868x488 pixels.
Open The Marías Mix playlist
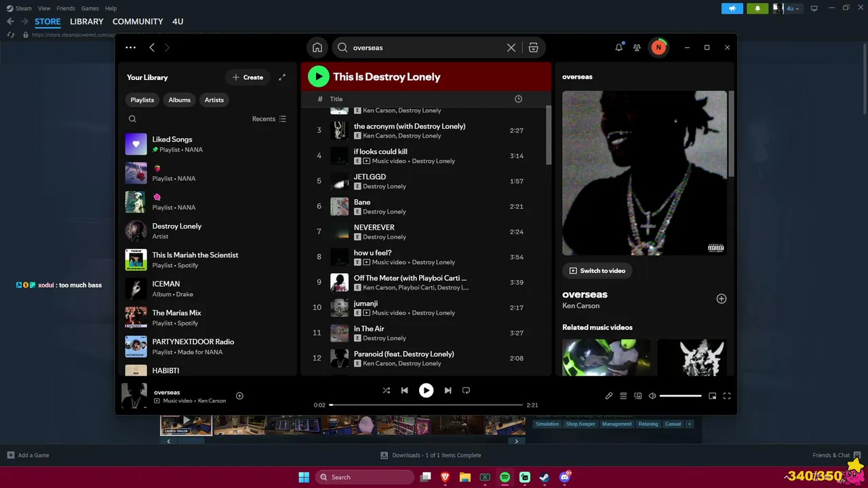click(207, 318)
